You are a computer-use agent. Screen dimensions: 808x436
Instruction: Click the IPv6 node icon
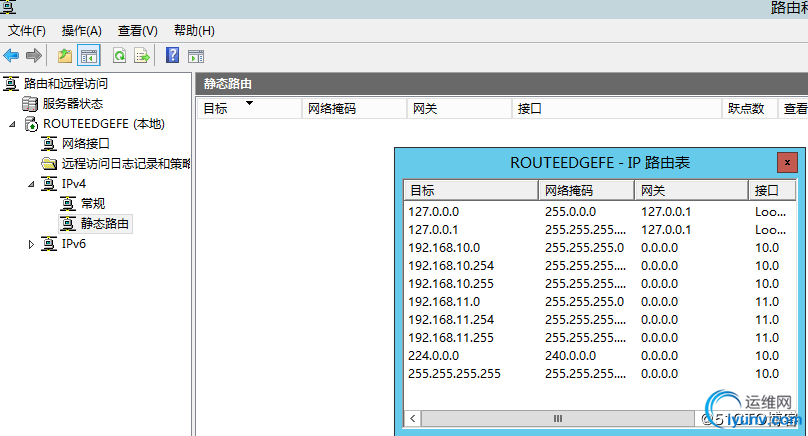coord(49,244)
